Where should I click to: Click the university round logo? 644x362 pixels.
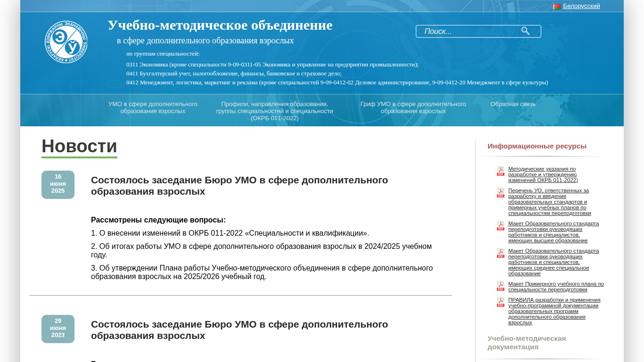(x=66, y=42)
